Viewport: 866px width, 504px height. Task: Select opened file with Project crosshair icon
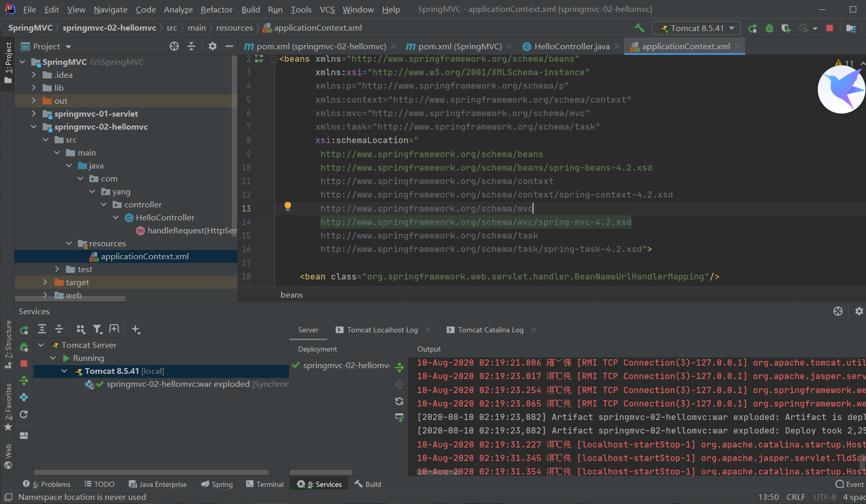click(174, 46)
